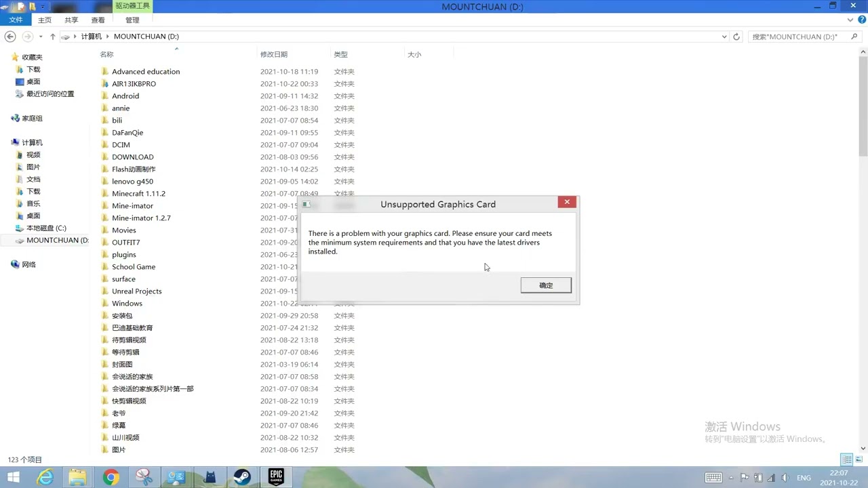
Task: Sort files by the 修改日期 column header
Action: click(274, 54)
